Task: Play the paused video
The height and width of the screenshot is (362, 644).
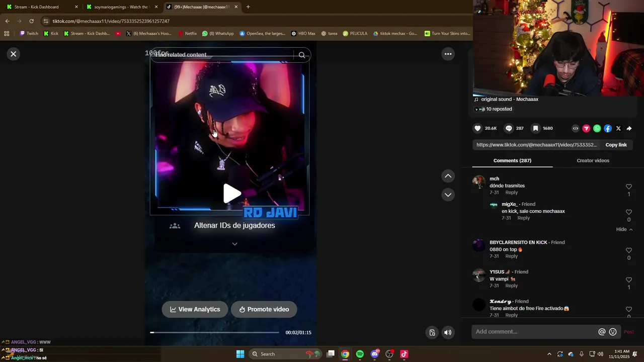Action: 232,194
